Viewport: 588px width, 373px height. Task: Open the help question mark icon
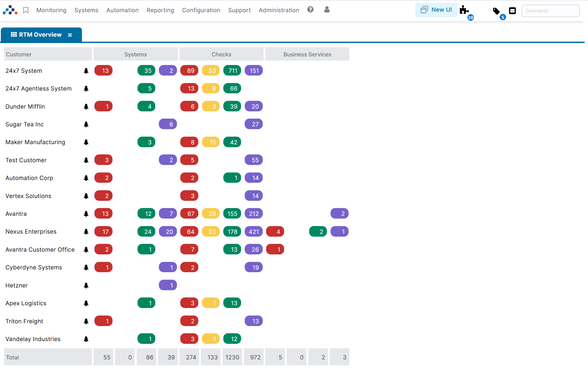[310, 10]
